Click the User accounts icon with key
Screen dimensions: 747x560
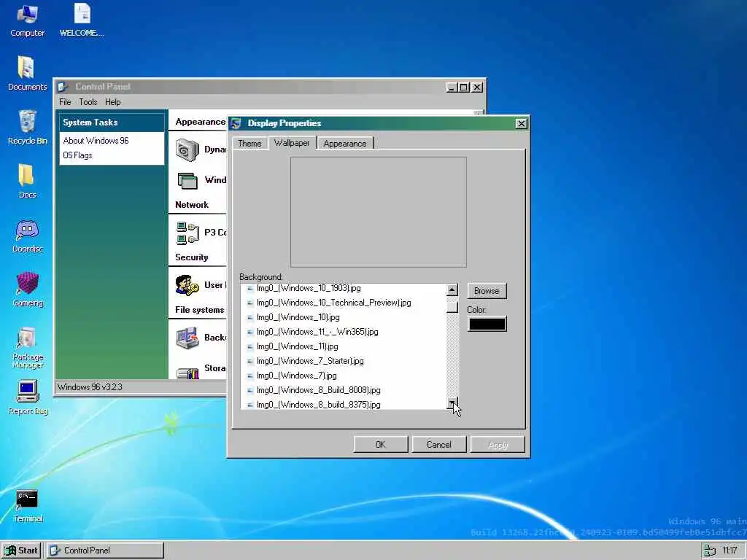point(187,285)
